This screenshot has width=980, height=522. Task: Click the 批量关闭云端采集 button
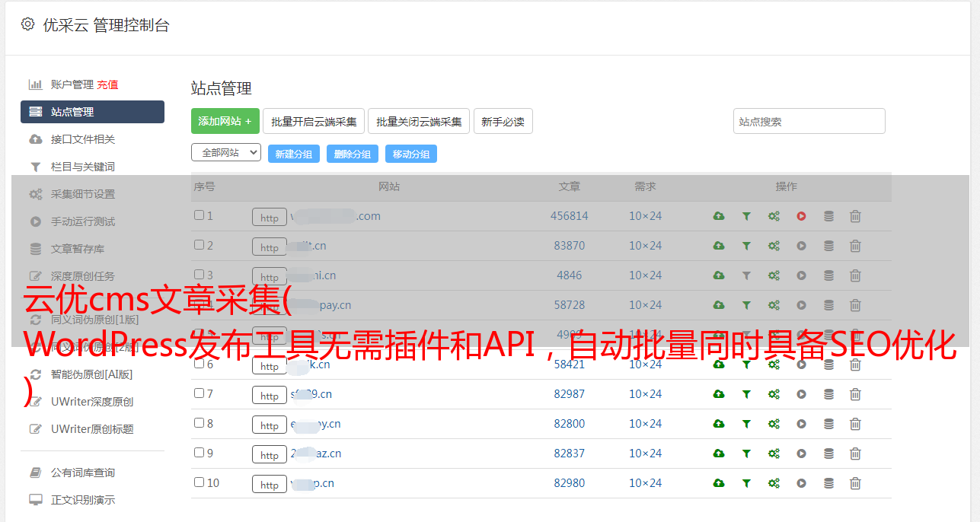point(419,121)
